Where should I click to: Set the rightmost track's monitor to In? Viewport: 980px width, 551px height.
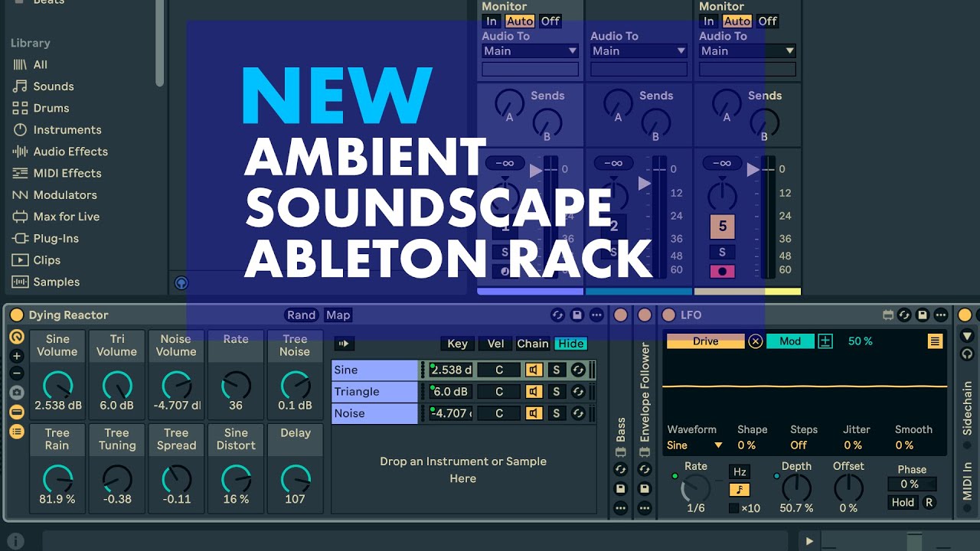tap(709, 21)
